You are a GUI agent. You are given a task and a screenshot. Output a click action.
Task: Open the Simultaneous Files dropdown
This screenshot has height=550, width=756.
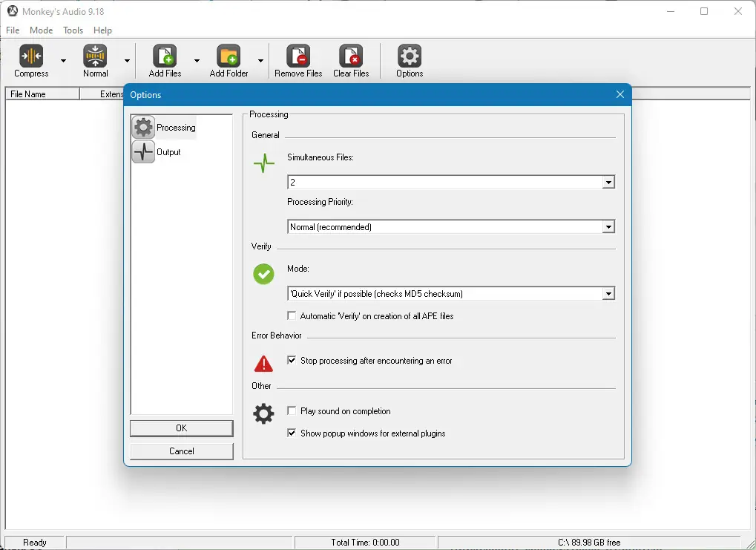(608, 183)
